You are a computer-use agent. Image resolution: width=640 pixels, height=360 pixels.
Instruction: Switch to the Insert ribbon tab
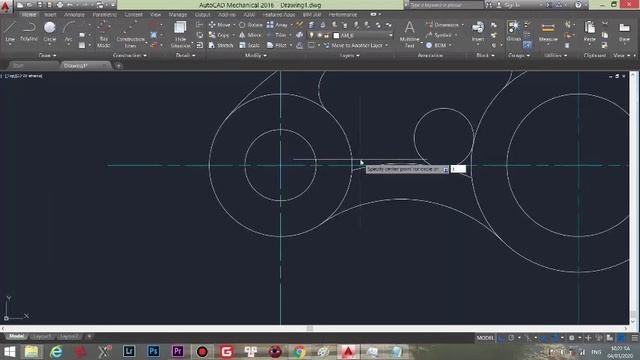click(50, 15)
